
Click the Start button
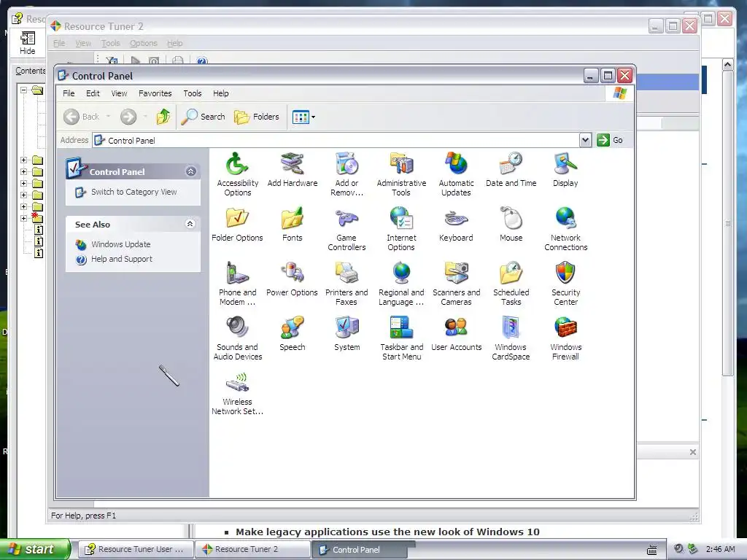[x=34, y=549]
